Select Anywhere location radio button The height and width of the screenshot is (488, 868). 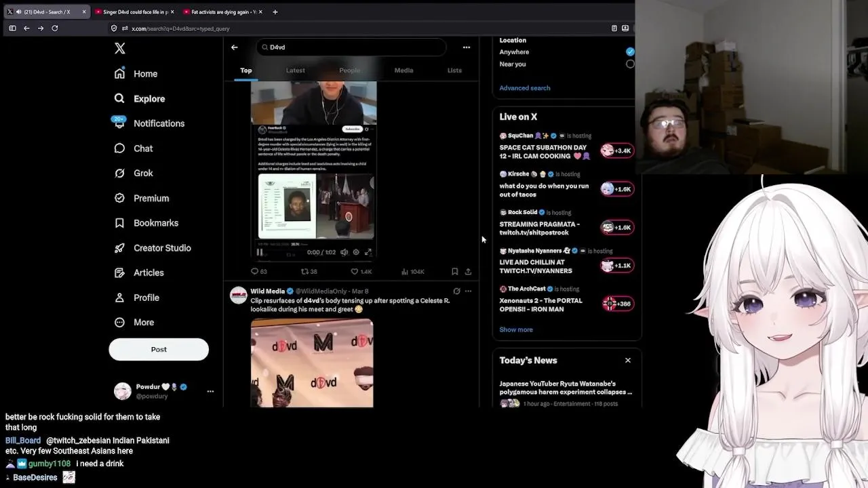[630, 52]
